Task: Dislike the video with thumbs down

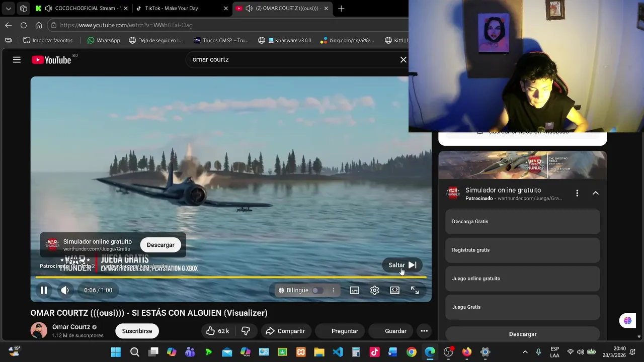Action: click(246, 331)
